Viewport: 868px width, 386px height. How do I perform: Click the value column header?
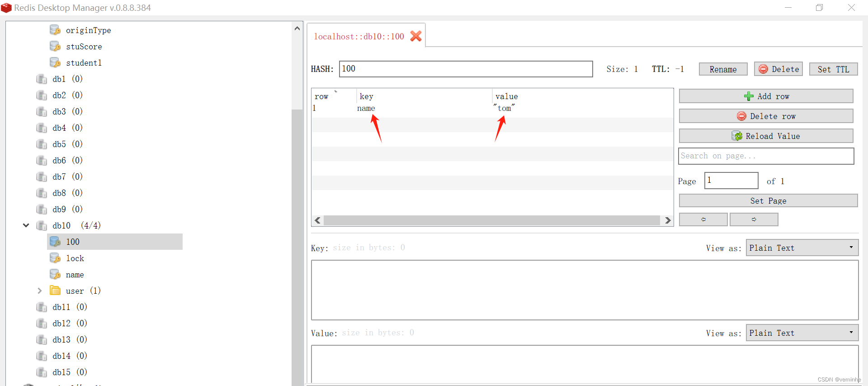click(582, 96)
